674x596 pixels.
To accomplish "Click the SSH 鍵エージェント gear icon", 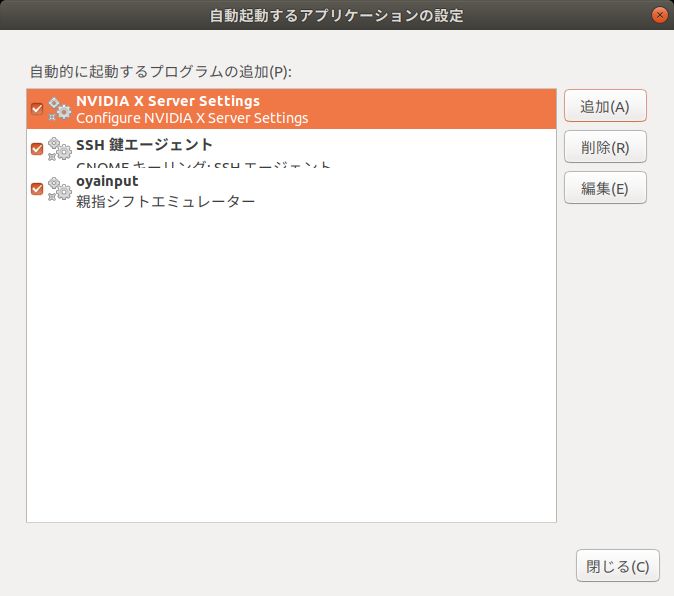I will pyautogui.click(x=59, y=149).
